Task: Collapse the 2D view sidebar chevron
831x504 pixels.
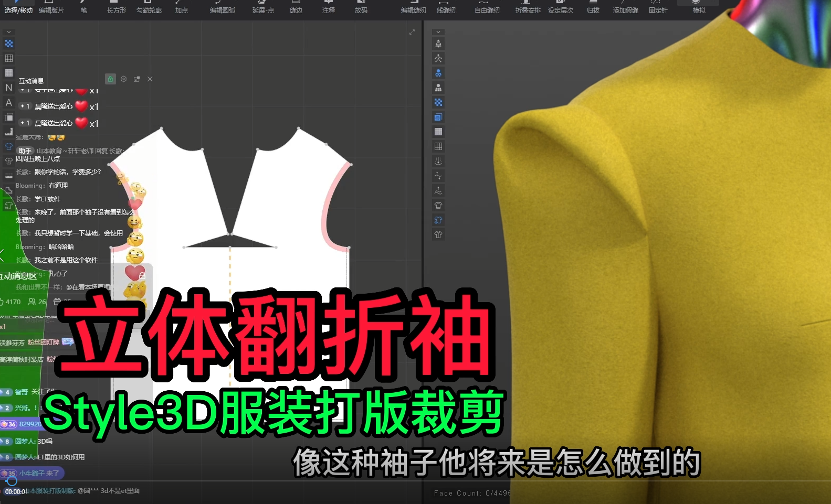Action: [9, 32]
